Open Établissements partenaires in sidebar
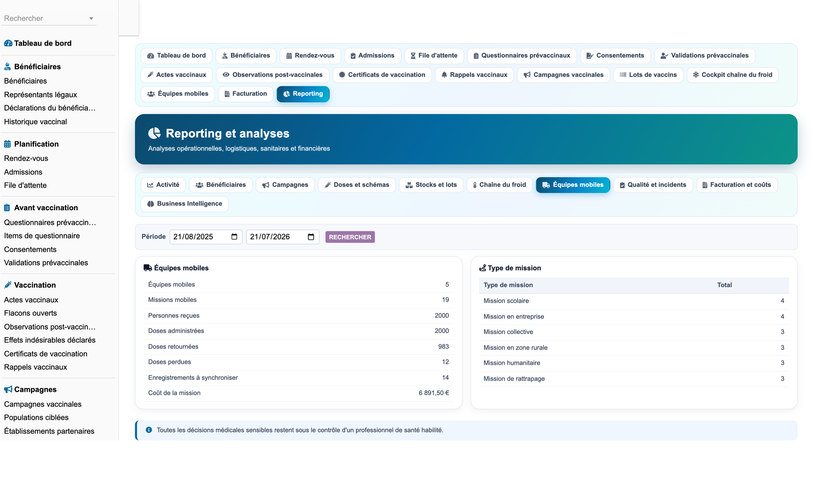Viewport: 815px width, 504px height. (49, 431)
